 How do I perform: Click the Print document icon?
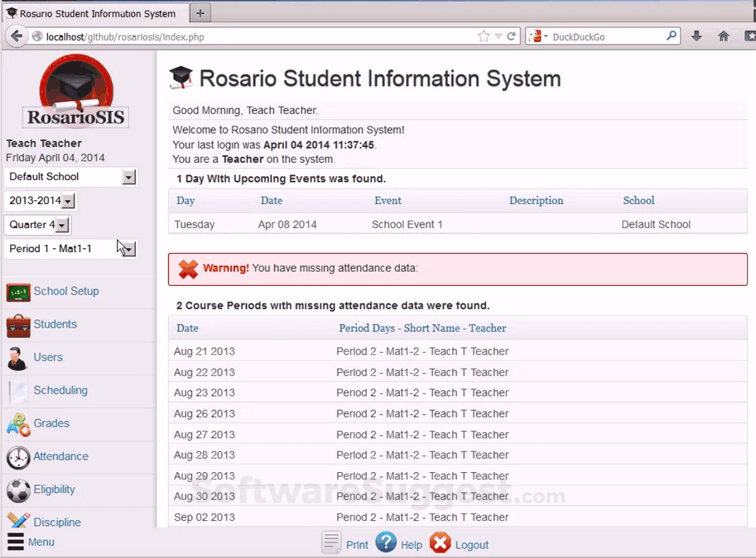click(x=332, y=544)
